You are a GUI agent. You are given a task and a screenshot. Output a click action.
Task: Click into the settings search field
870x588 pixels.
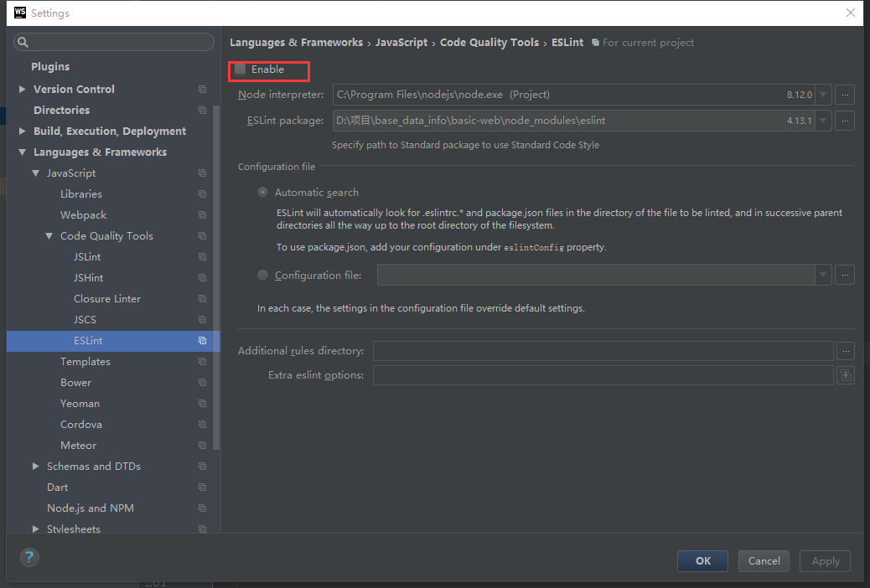point(114,42)
